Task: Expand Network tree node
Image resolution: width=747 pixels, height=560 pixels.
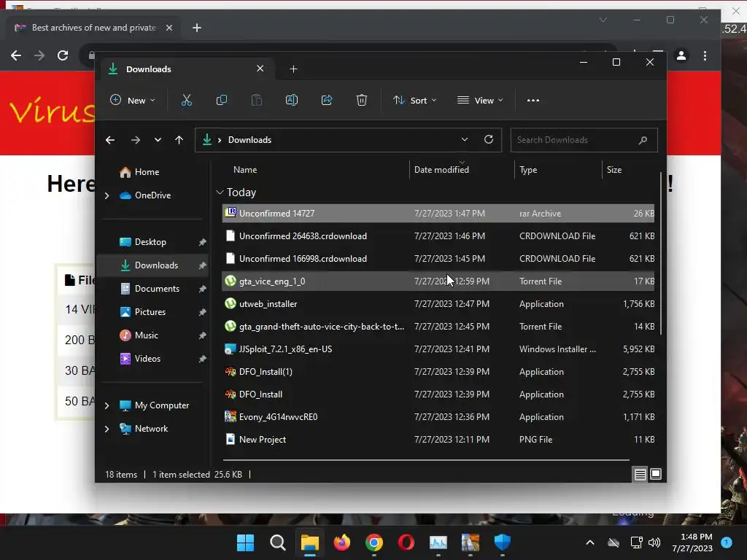Action: click(107, 429)
